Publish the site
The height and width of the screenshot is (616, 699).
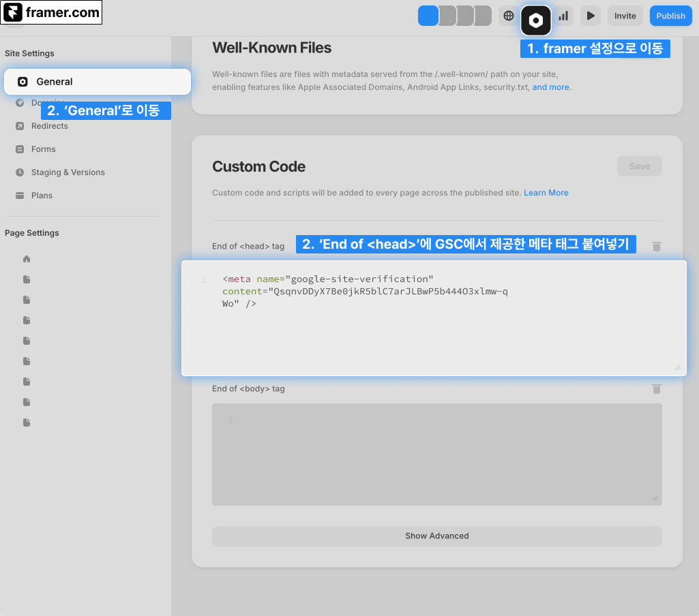click(x=670, y=16)
